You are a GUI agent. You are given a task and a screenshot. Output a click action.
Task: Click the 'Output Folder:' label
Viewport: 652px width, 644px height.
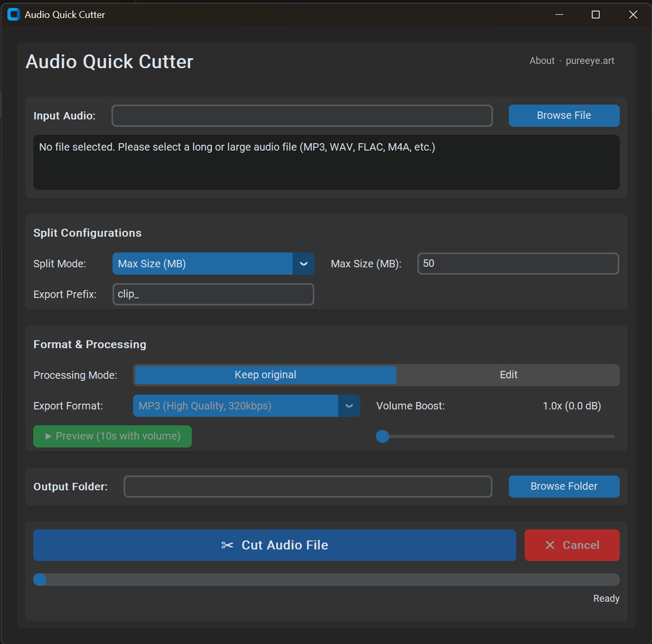click(x=70, y=487)
